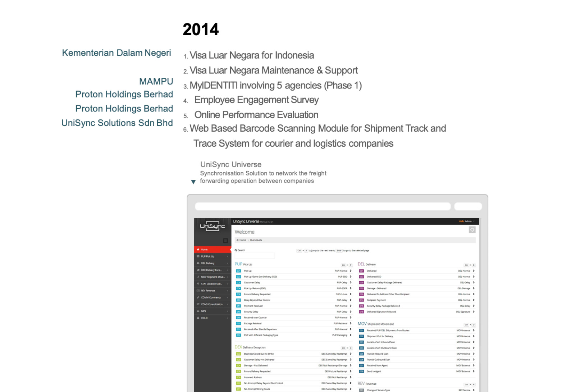Click the 001 badge of Delivered row
Image resolution: width=576 pixels, height=392 pixels.
(x=361, y=271)
